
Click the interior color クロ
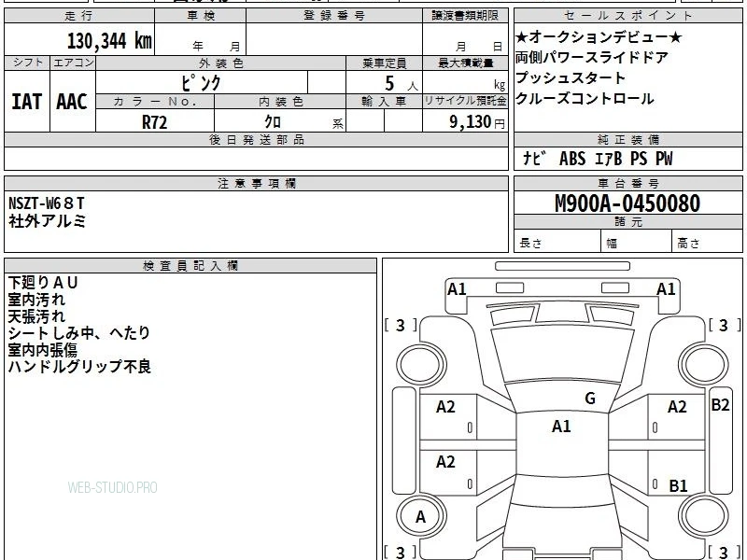pyautogui.click(x=273, y=122)
